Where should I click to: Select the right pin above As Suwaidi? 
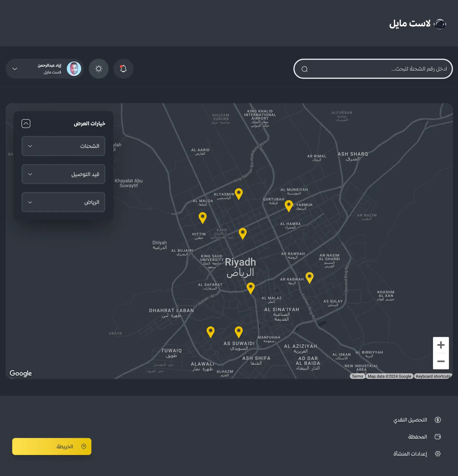point(239,332)
